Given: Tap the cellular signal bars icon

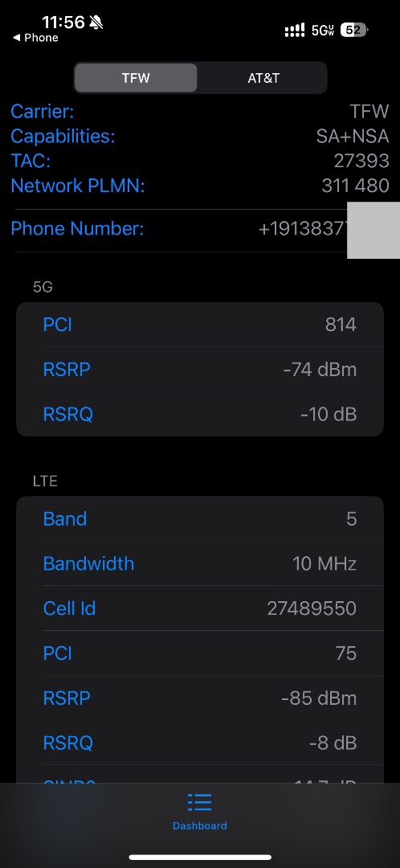Looking at the screenshot, I should [x=295, y=30].
